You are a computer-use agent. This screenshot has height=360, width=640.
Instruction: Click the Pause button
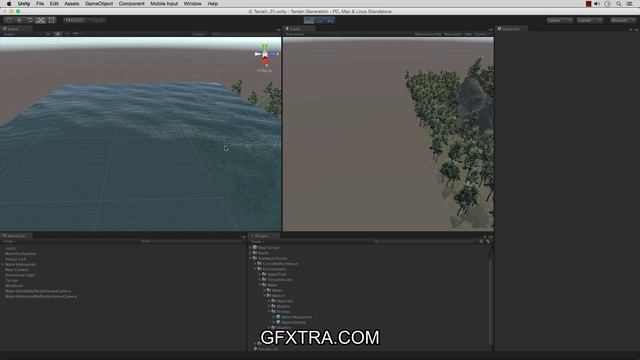[x=320, y=20]
